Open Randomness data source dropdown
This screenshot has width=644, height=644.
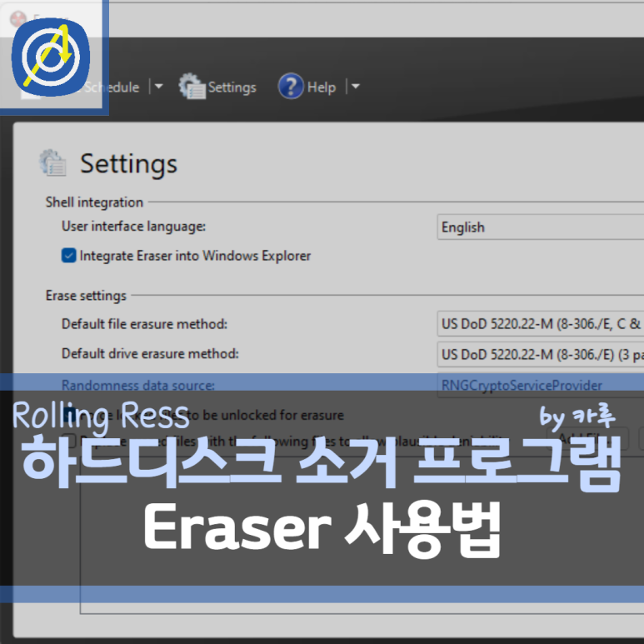[540, 385]
